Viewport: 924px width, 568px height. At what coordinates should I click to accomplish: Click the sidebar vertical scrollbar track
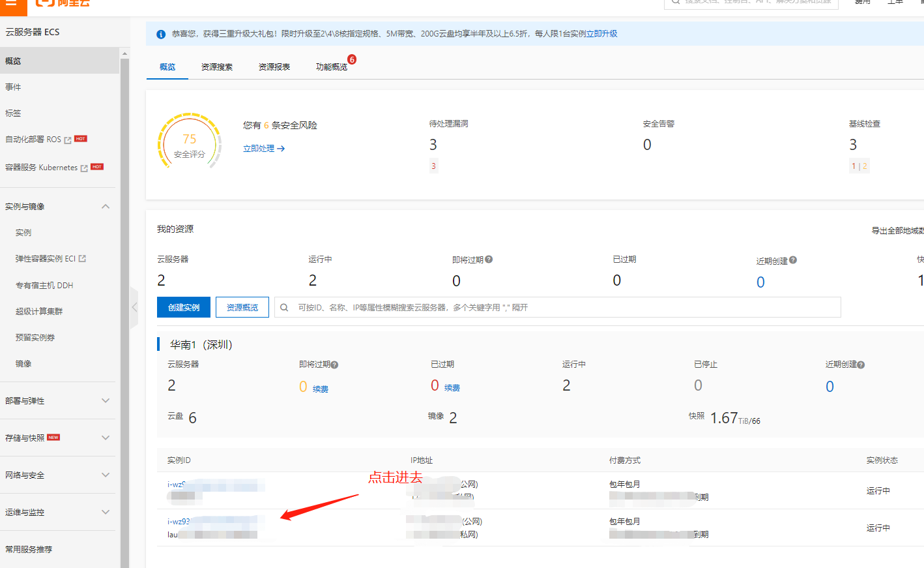pyautogui.click(x=124, y=313)
